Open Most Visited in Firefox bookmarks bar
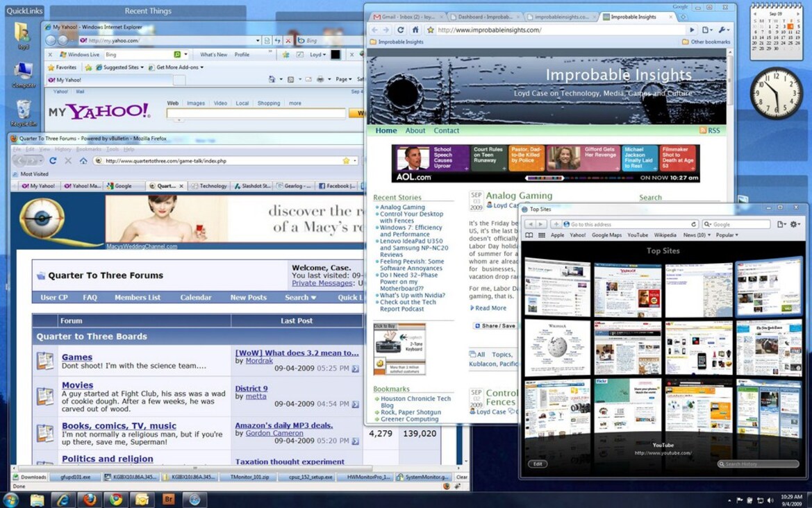 pos(31,174)
